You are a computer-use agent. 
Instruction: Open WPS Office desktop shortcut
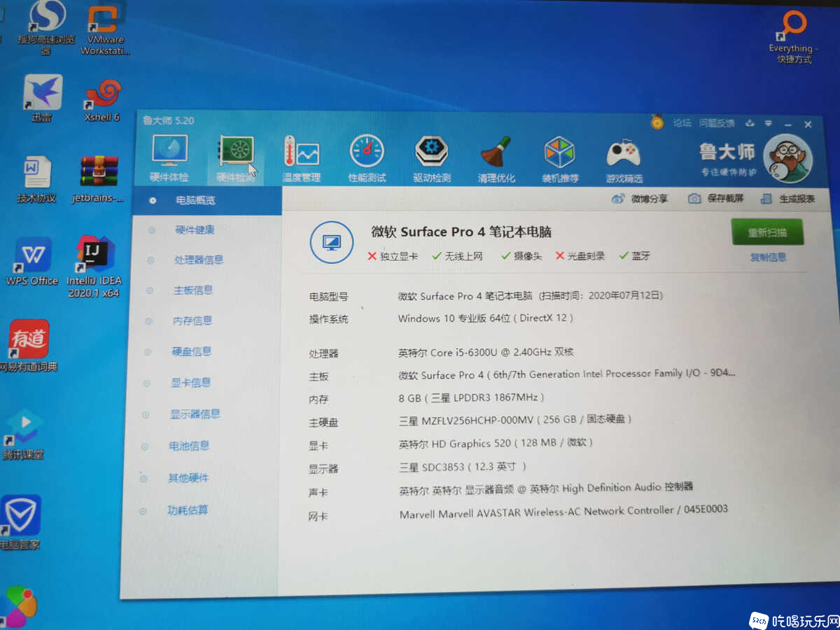(x=32, y=261)
